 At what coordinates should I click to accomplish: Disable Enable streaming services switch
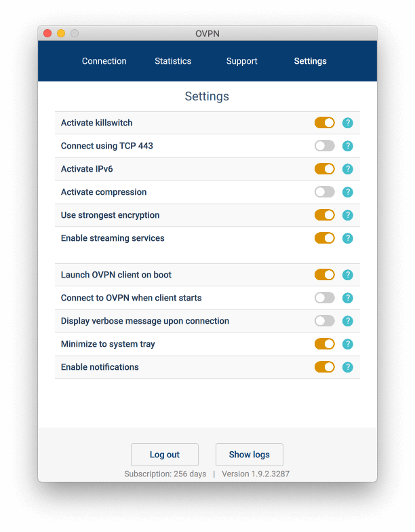pos(324,238)
